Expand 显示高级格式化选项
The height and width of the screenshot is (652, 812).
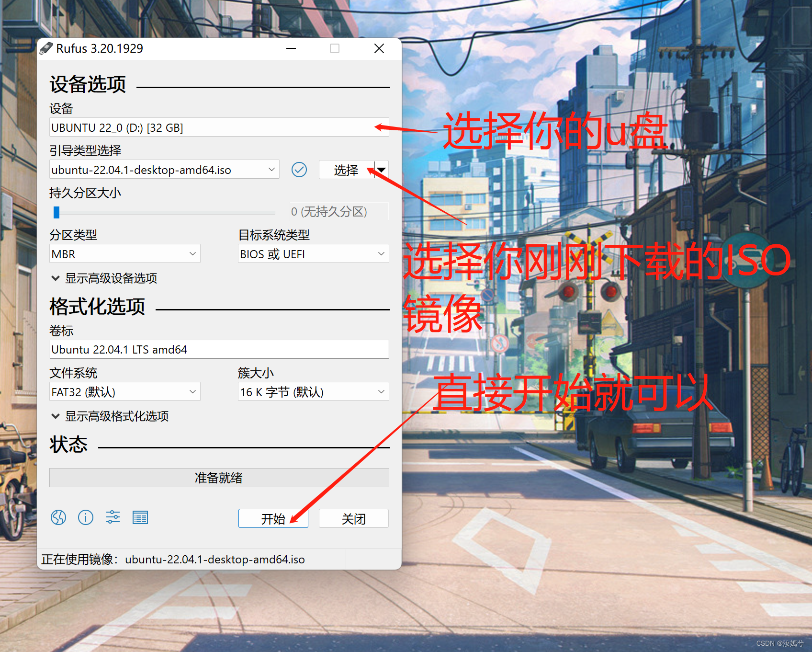pyautogui.click(x=110, y=416)
